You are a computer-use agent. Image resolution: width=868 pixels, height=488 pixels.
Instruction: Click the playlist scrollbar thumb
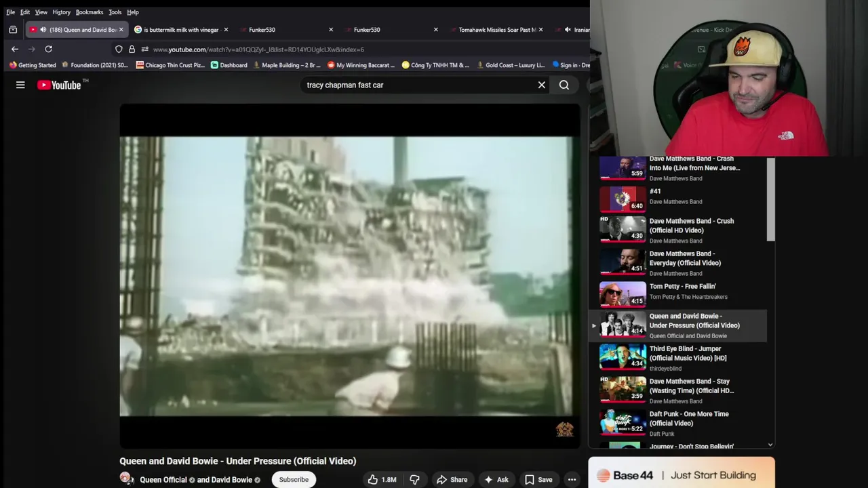coord(770,199)
